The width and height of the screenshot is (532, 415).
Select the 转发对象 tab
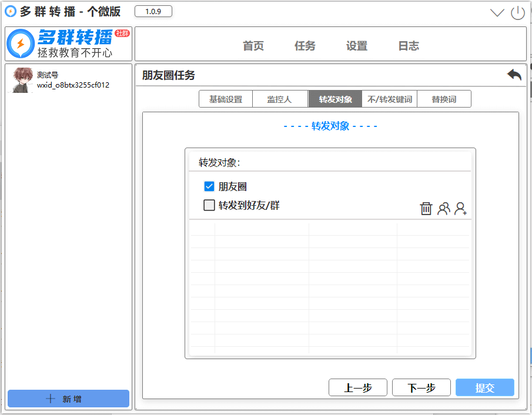(x=335, y=99)
